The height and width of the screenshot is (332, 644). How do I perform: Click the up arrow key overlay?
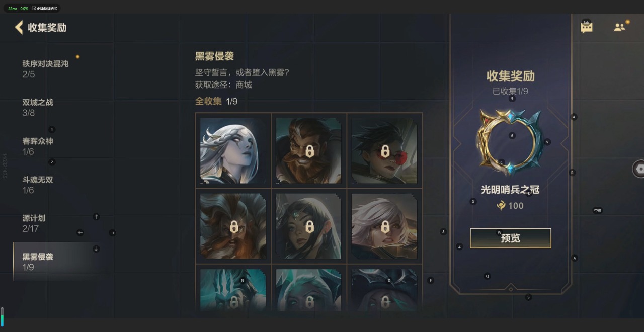(96, 217)
